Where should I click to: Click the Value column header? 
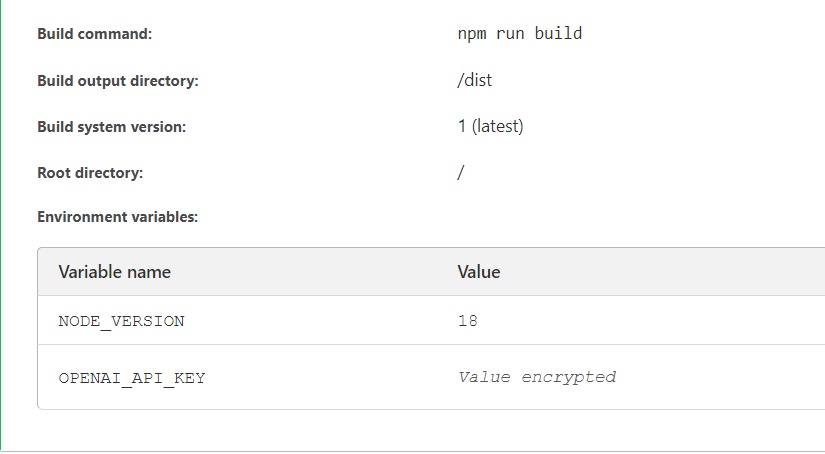(x=479, y=272)
